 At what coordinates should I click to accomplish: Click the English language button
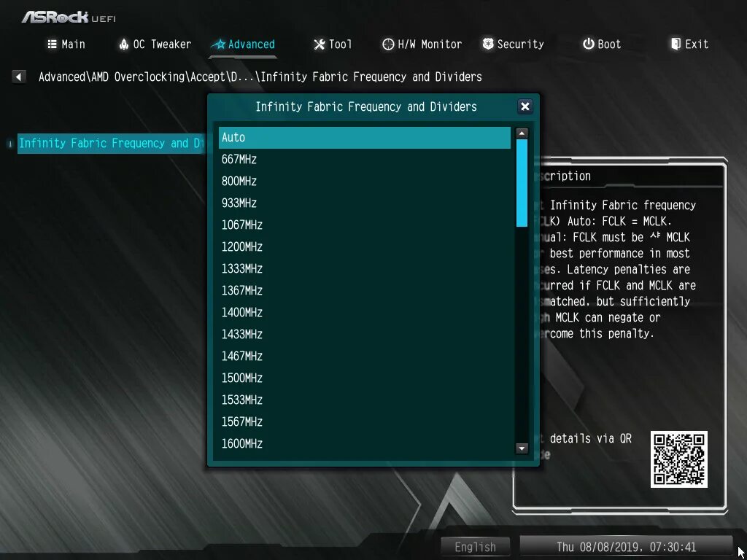point(475,546)
